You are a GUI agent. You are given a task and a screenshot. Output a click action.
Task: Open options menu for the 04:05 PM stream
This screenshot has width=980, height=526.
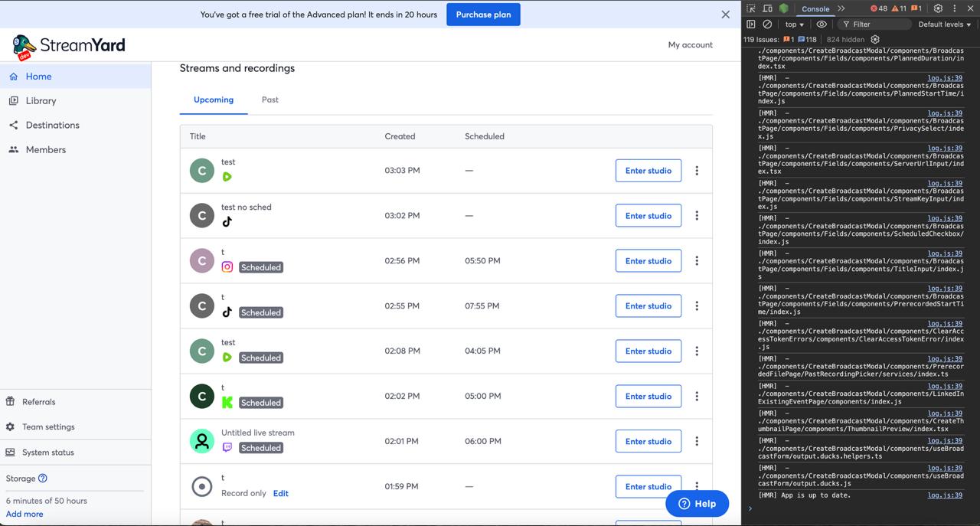coord(697,351)
